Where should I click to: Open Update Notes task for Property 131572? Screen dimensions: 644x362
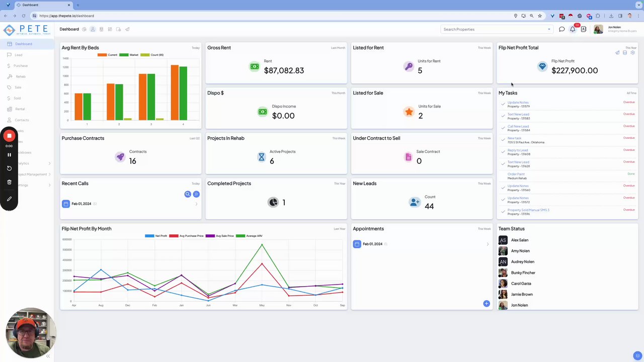[x=518, y=198]
